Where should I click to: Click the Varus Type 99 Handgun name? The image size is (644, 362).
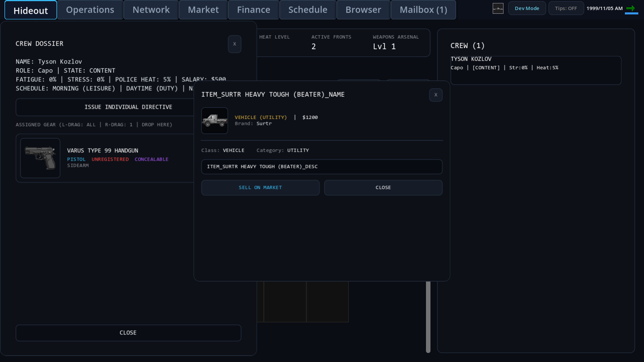pos(103,150)
